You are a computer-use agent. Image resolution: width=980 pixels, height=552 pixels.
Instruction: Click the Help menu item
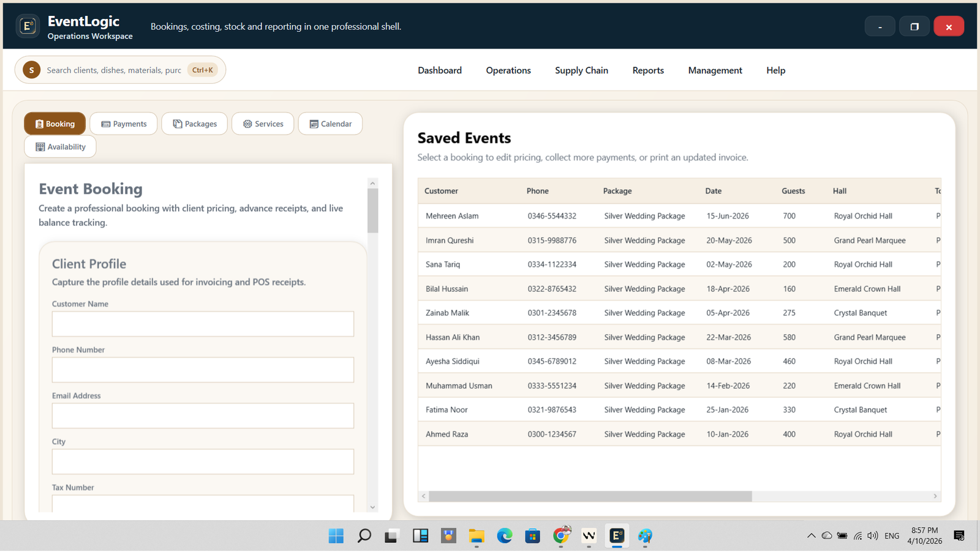pos(775,70)
